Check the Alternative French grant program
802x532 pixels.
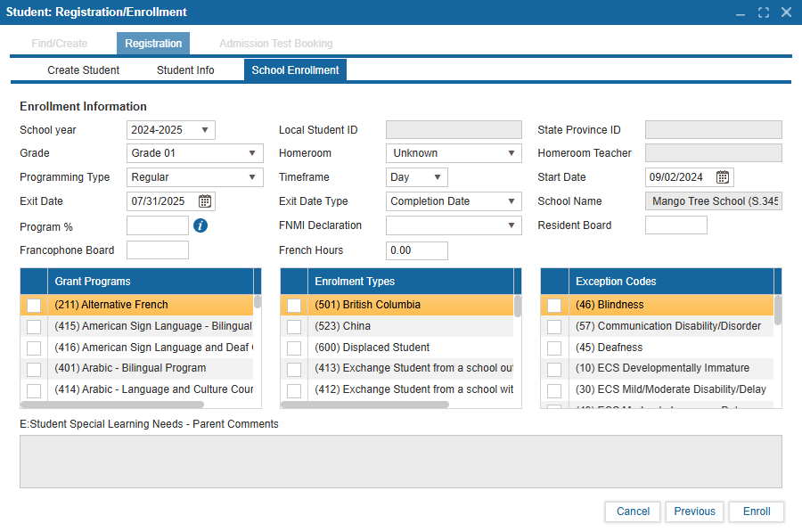(34, 306)
